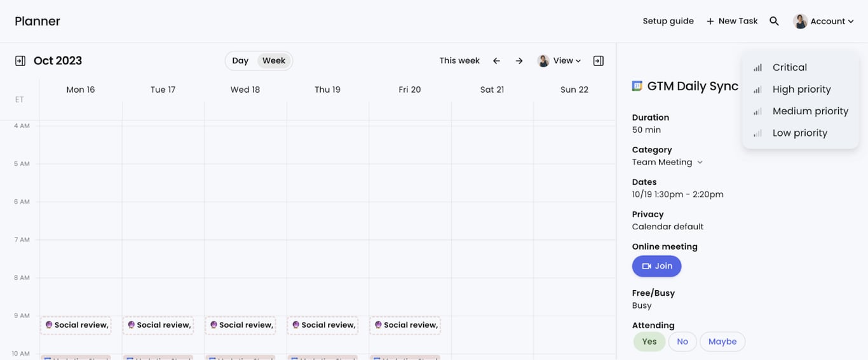Set attending to Maybe
The image size is (868, 360).
722,342
